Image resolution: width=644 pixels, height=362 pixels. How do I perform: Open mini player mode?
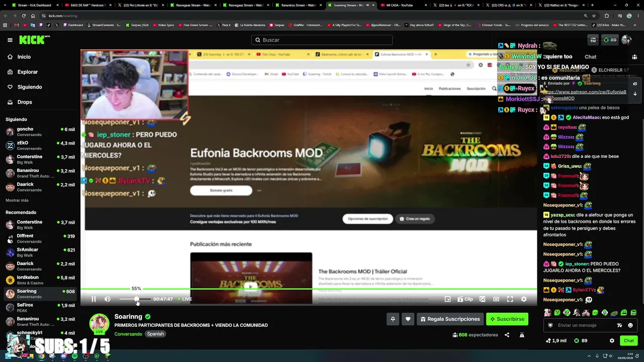pos(447,299)
